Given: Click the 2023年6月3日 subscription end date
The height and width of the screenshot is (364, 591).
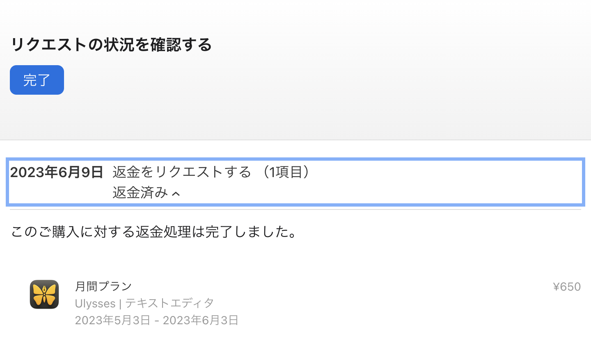Looking at the screenshot, I should pos(201,320).
